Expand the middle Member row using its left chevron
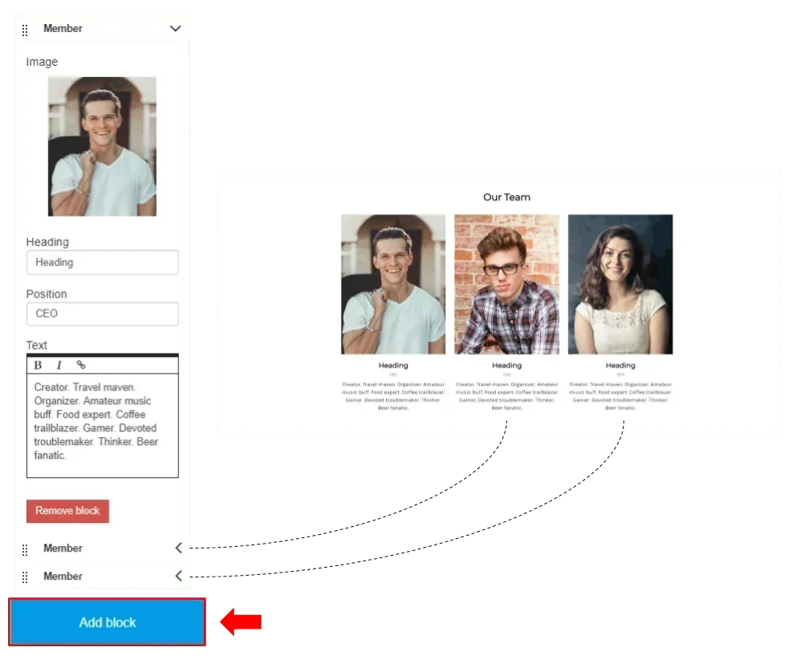Image resolution: width=788 pixels, height=672 pixels. click(178, 548)
